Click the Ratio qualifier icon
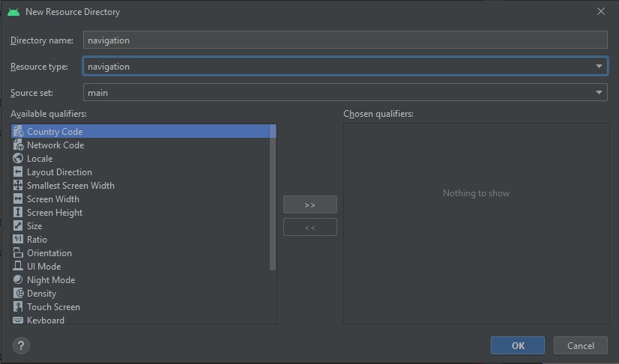The image size is (619, 364). tap(18, 239)
